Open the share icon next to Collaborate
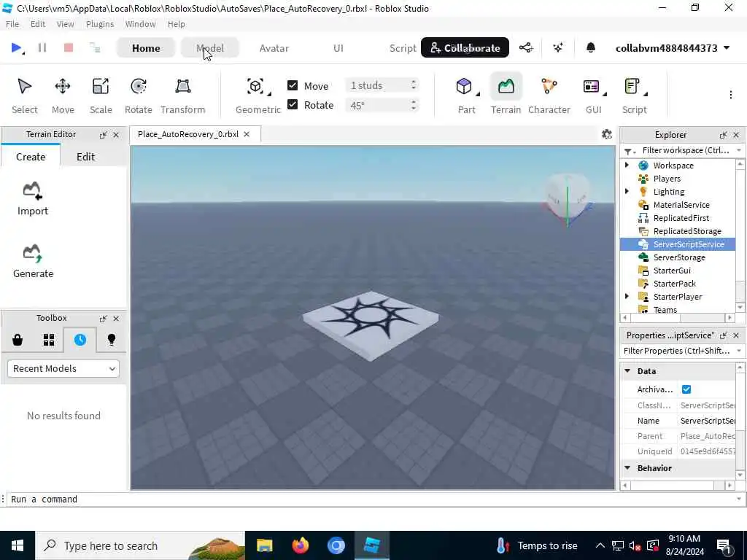 526,47
